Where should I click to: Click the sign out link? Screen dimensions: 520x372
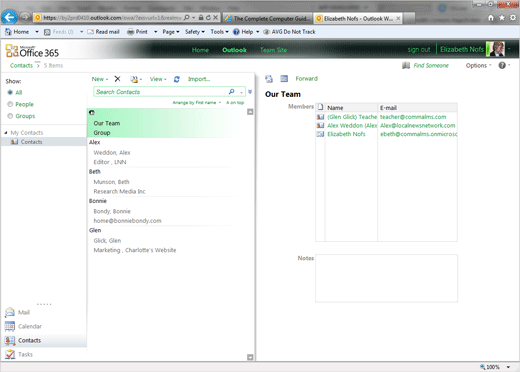[x=419, y=50]
